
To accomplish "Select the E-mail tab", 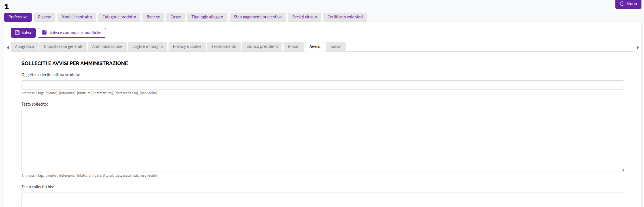I will pyautogui.click(x=293, y=47).
